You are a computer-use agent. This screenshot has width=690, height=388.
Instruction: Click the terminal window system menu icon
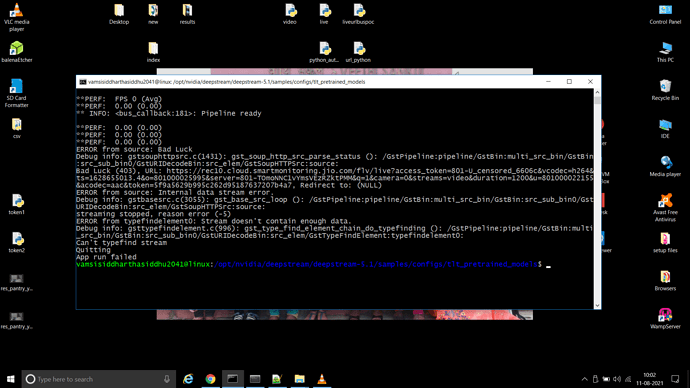[82, 82]
